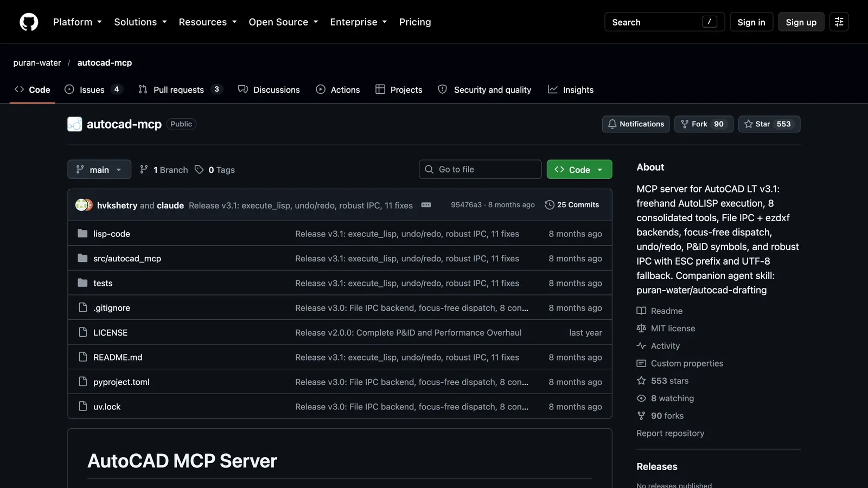Screen dimensions: 868x488
Task: Open the main branch selector dropdown
Action: pos(99,169)
